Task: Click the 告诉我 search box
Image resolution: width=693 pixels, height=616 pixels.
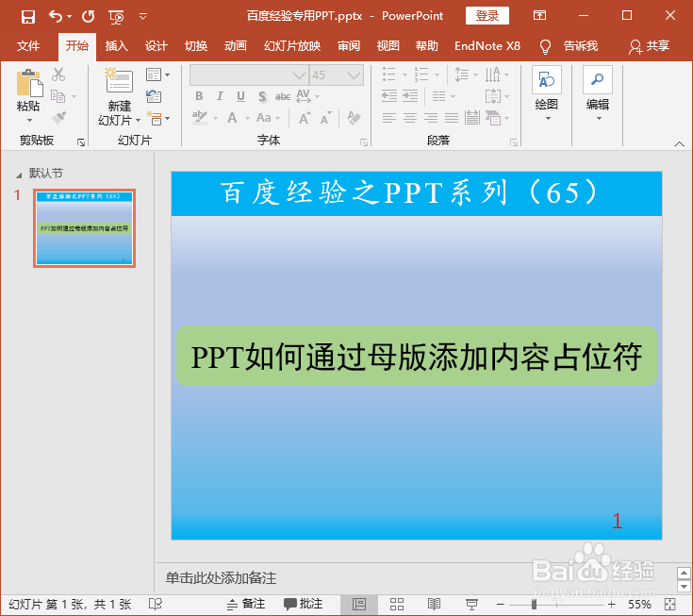Action: [x=580, y=46]
